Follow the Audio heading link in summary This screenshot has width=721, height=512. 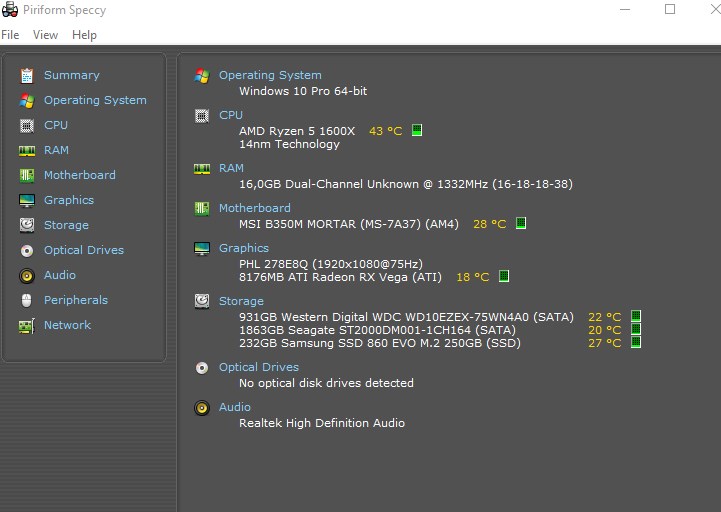235,407
